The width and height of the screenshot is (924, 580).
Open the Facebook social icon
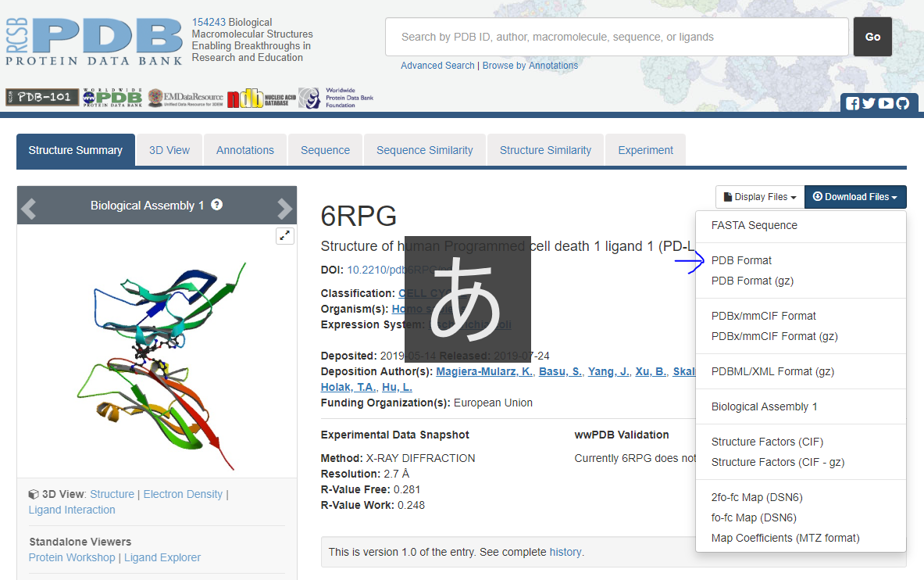pos(852,103)
